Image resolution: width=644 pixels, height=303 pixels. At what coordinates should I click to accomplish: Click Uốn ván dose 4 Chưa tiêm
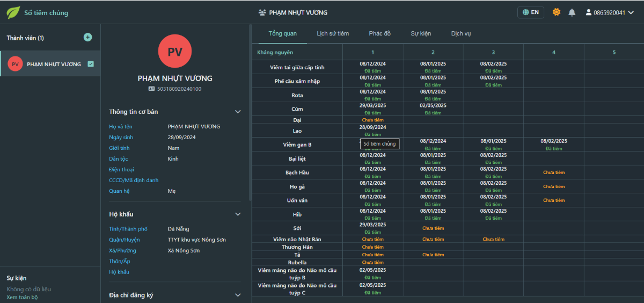pos(554,200)
